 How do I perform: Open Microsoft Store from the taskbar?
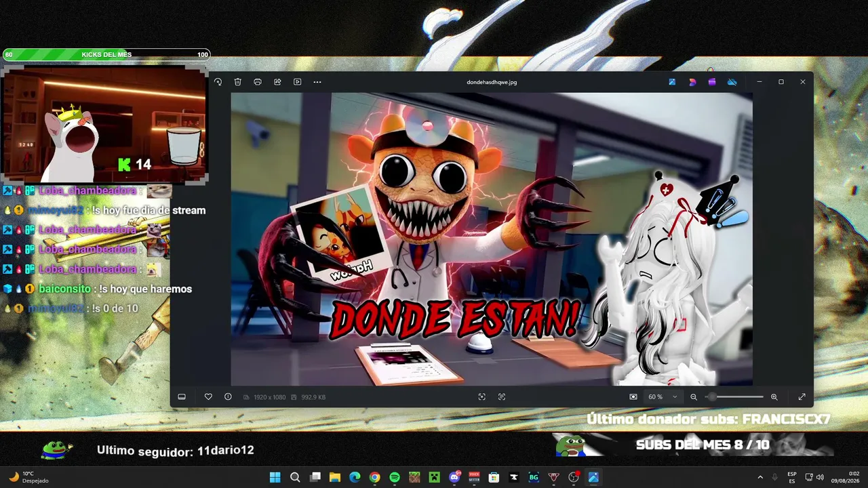pyautogui.click(x=494, y=477)
